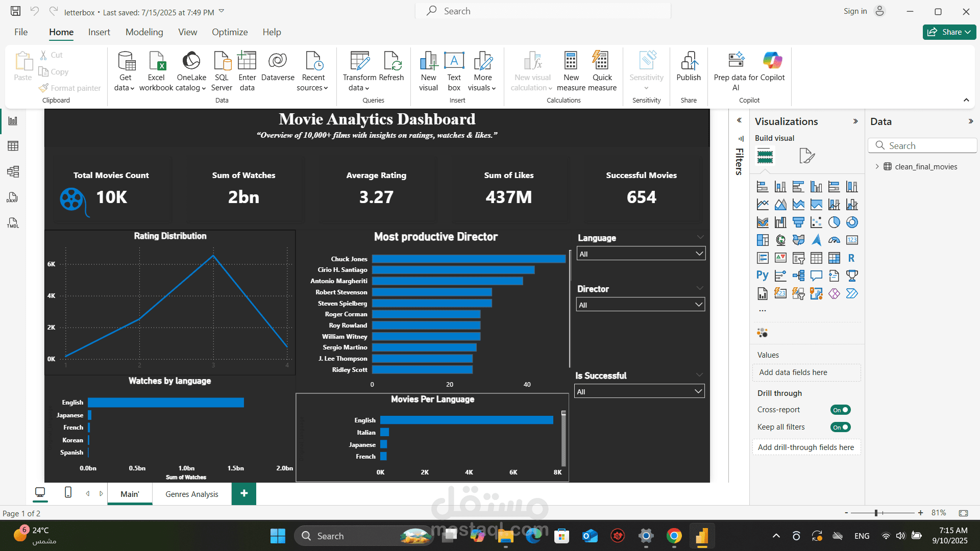
Task: Choose the Python visual icon
Action: click(763, 276)
